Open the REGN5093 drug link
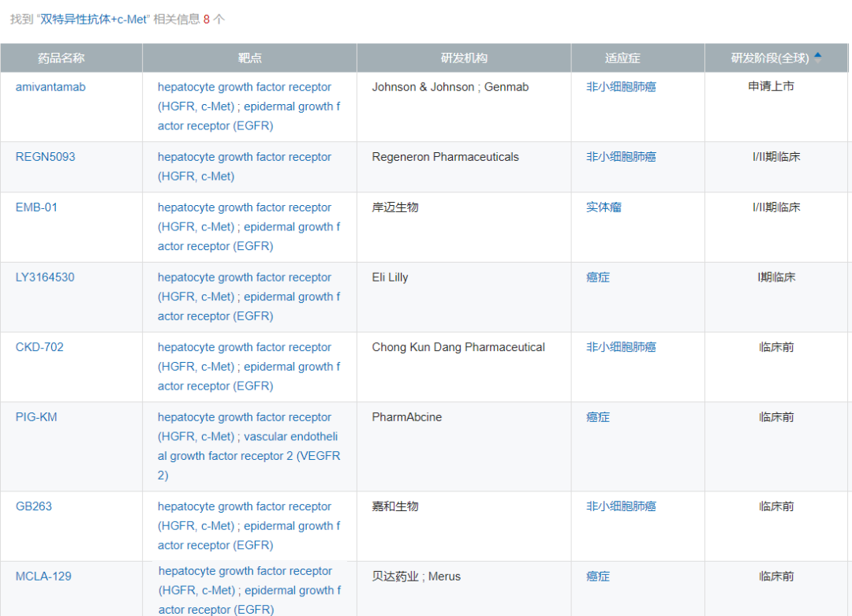This screenshot has width=852, height=616. tap(45, 157)
